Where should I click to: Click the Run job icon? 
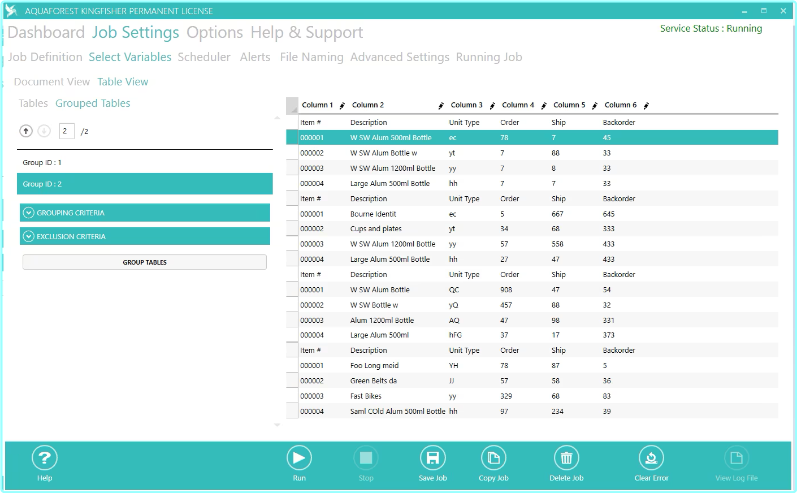pos(299,459)
